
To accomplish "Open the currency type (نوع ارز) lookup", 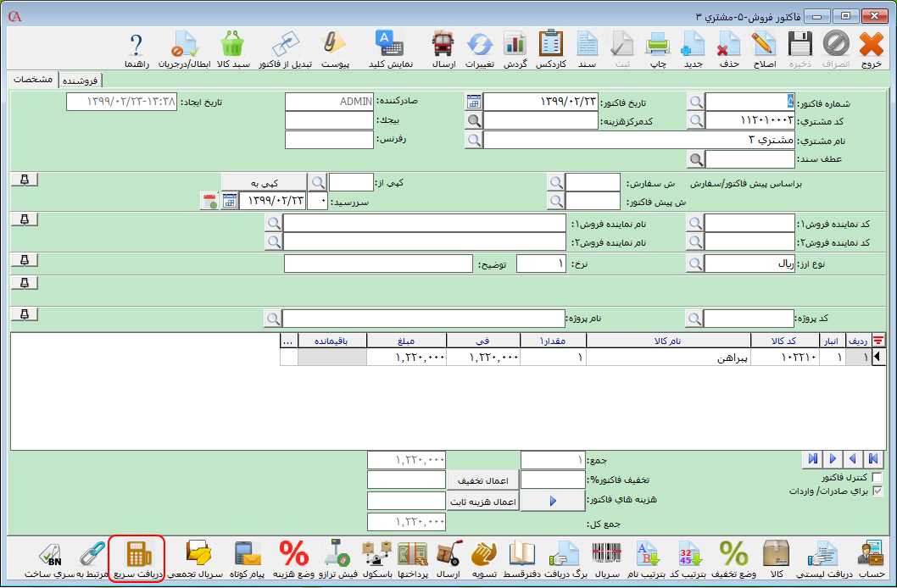I will click(x=695, y=263).
